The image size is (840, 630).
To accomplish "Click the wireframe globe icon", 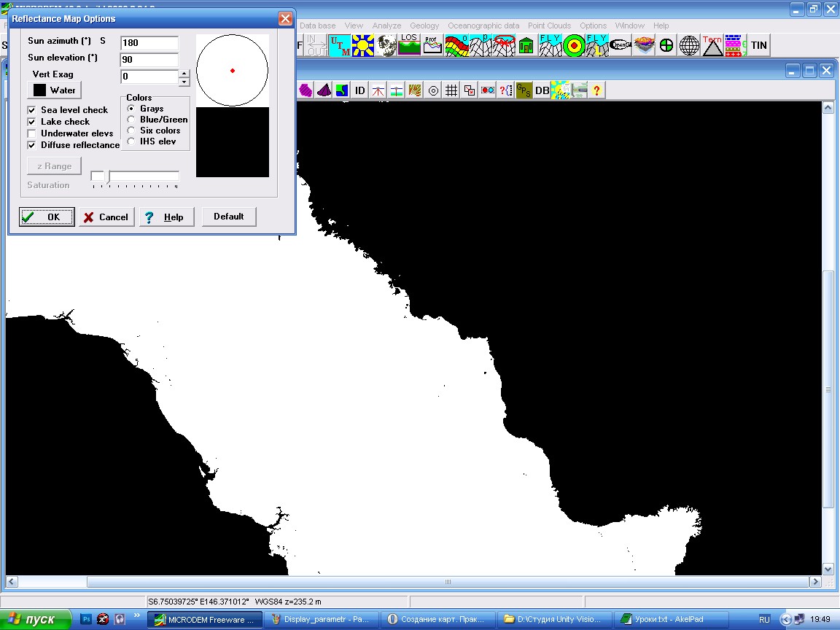I will 689,45.
